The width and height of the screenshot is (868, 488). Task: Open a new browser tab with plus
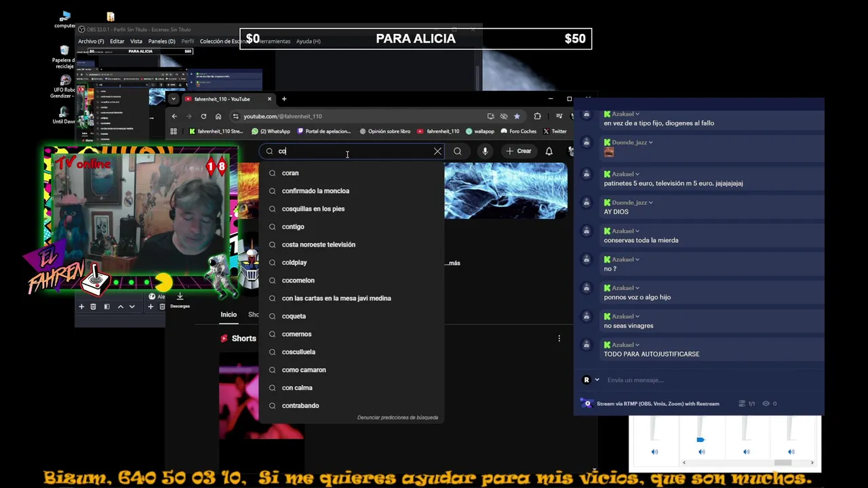click(x=284, y=99)
